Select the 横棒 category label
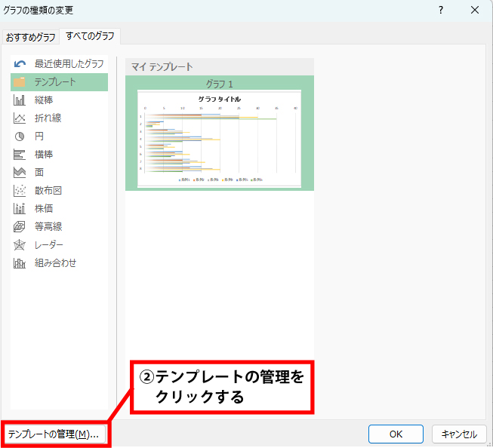This screenshot has width=493, height=448. (44, 155)
